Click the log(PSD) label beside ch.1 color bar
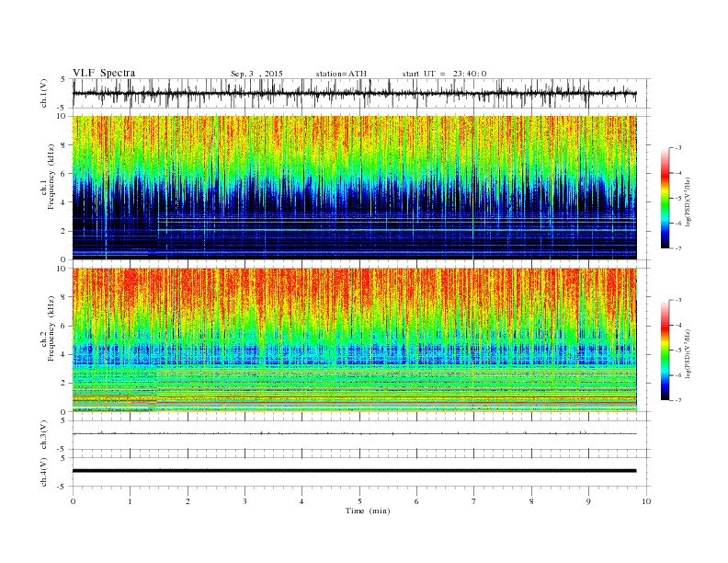728x563 pixels. (688, 201)
